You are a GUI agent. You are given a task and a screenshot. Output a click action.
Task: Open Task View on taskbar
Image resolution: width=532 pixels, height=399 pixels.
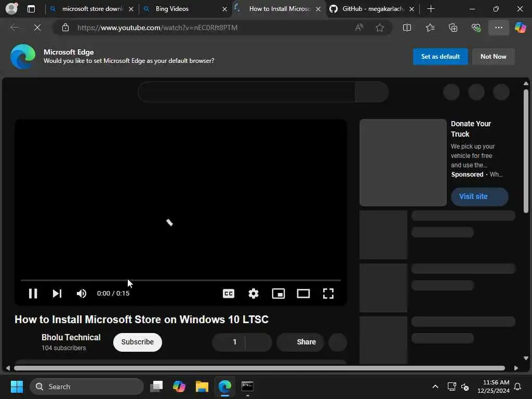[x=156, y=387]
